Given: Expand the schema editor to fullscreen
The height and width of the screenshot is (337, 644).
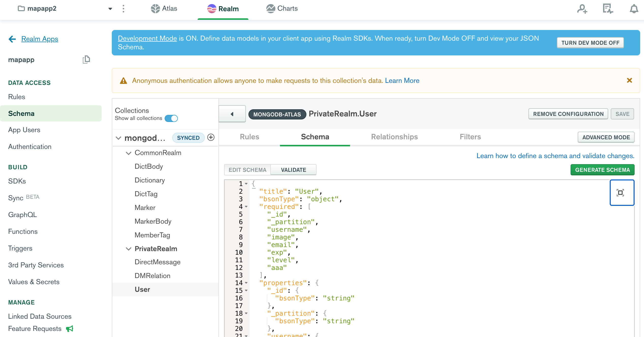Looking at the screenshot, I should tap(622, 193).
